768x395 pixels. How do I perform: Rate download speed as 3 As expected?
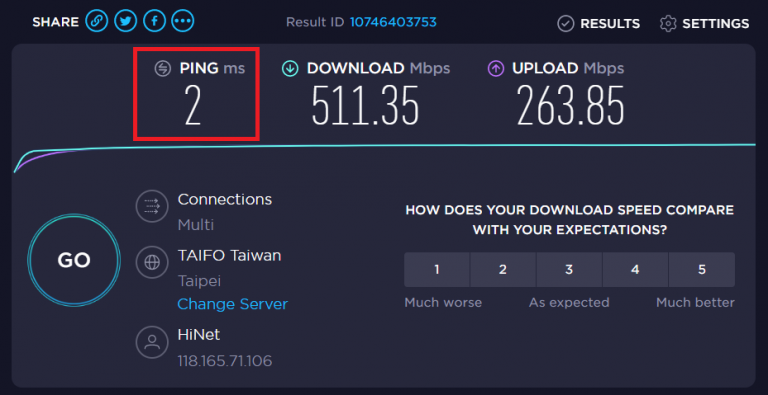pos(569,270)
